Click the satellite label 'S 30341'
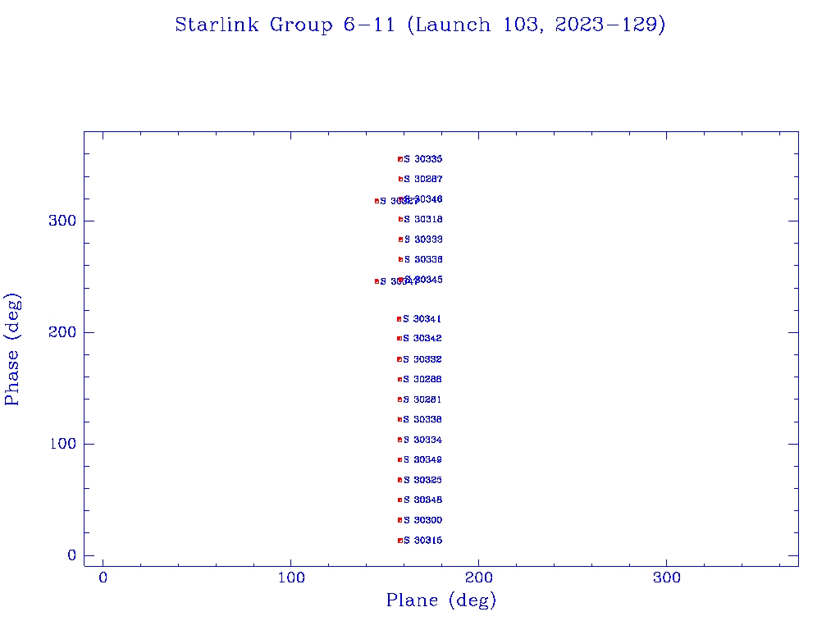Image resolution: width=840 pixels, height=630 pixels. [x=422, y=319]
